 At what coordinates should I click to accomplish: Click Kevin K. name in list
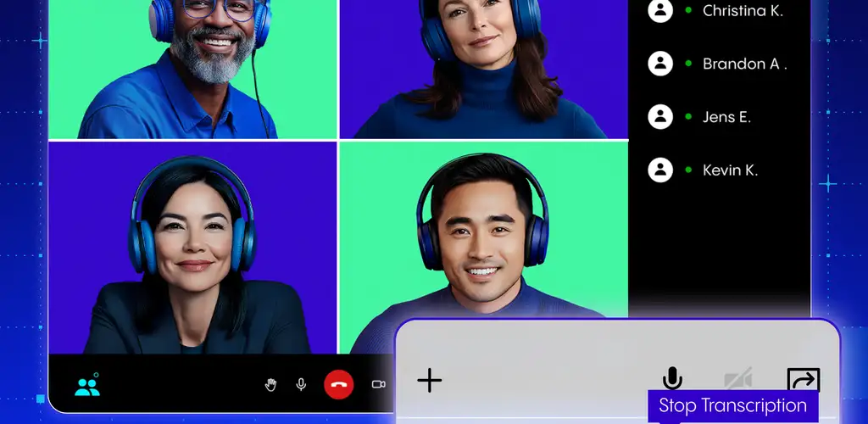pyautogui.click(x=730, y=170)
